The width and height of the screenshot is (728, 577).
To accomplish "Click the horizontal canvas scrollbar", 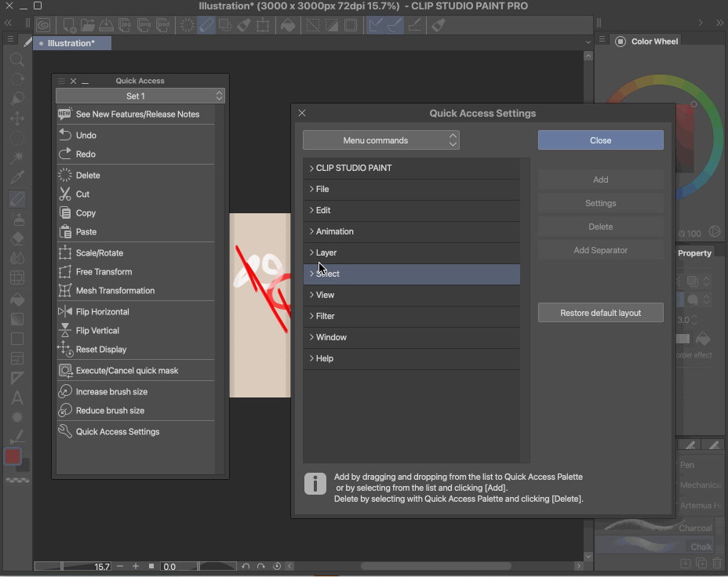I will pos(435,566).
